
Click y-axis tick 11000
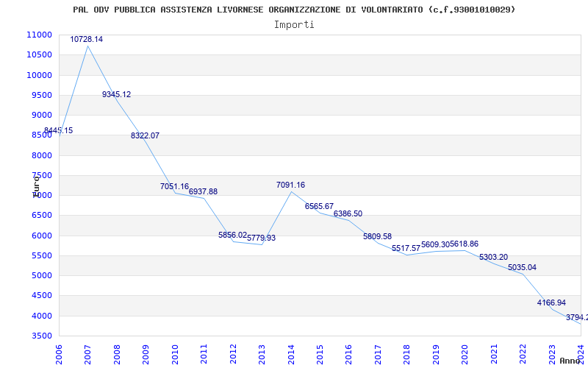pyautogui.click(x=39, y=35)
